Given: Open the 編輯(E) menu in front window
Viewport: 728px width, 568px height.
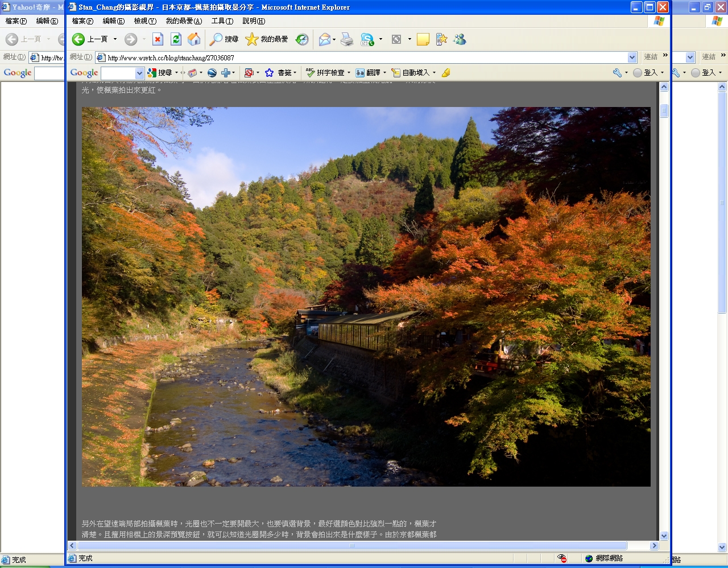Looking at the screenshot, I should (113, 21).
